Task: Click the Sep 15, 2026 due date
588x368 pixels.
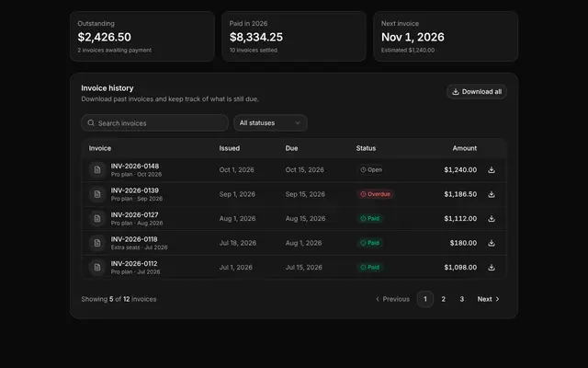Action: (305, 194)
